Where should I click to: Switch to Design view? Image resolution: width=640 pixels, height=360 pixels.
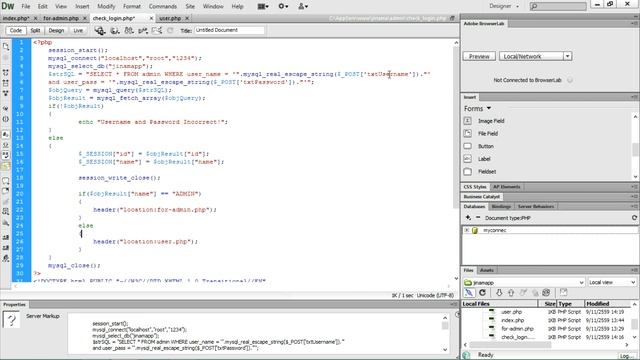tap(56, 31)
